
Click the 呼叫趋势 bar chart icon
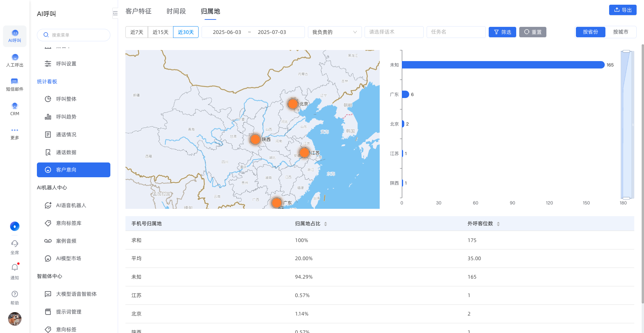tap(48, 117)
